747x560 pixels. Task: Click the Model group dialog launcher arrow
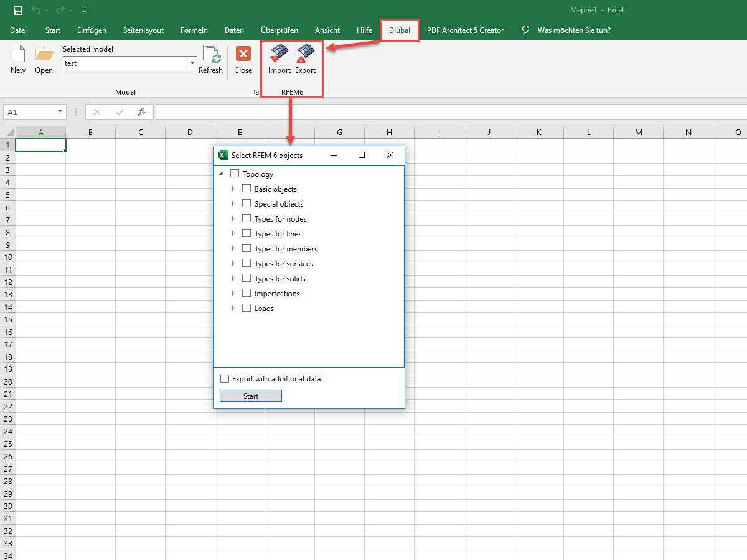coord(255,91)
